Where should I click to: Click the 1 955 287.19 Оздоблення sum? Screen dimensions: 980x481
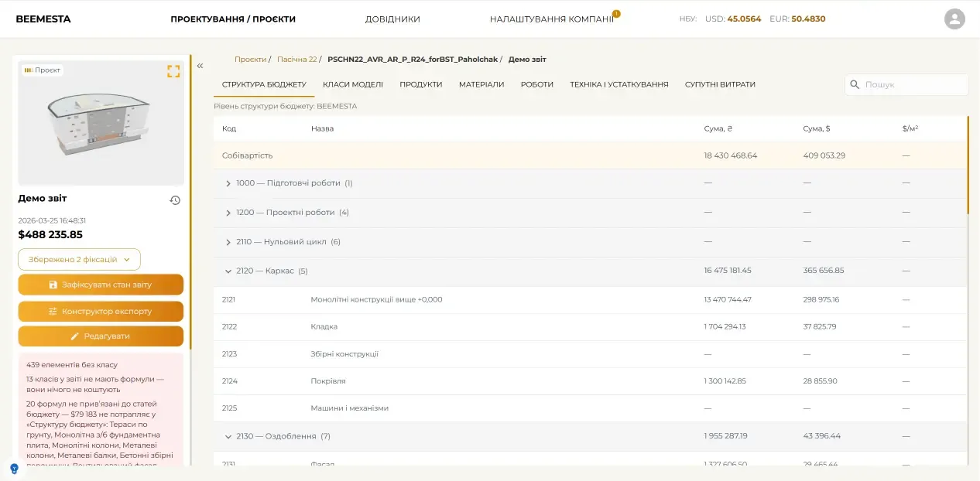[726, 436]
